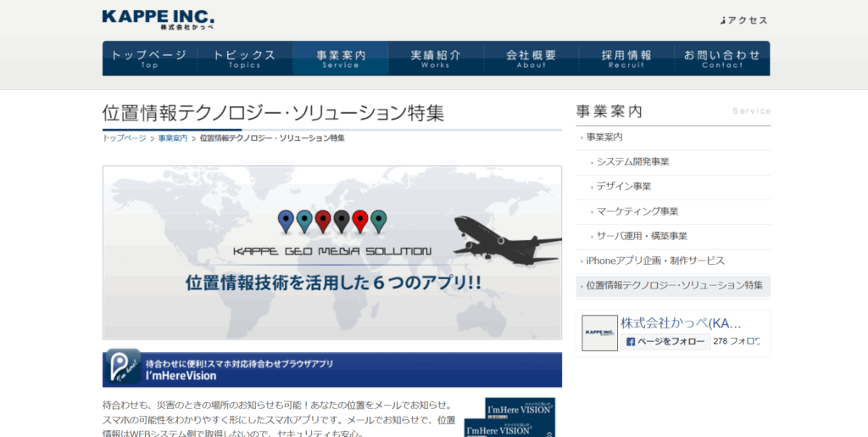Click the KAPPE INC. logo

click(159, 20)
